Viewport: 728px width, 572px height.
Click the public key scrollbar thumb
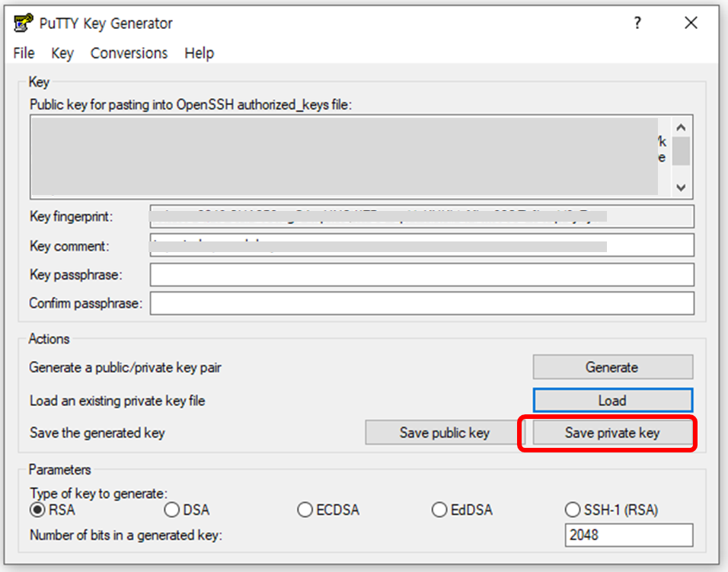(681, 151)
